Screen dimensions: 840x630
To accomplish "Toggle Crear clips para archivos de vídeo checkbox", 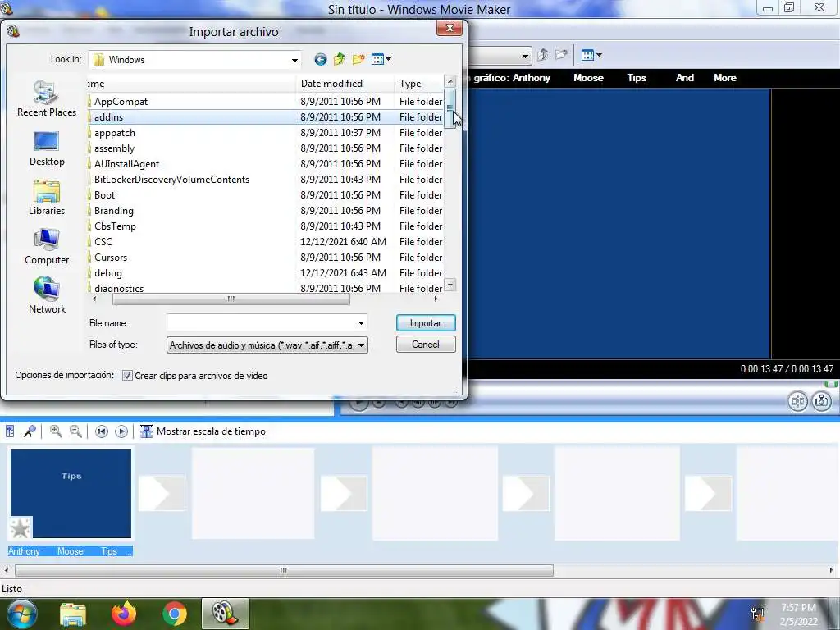I will pos(127,376).
